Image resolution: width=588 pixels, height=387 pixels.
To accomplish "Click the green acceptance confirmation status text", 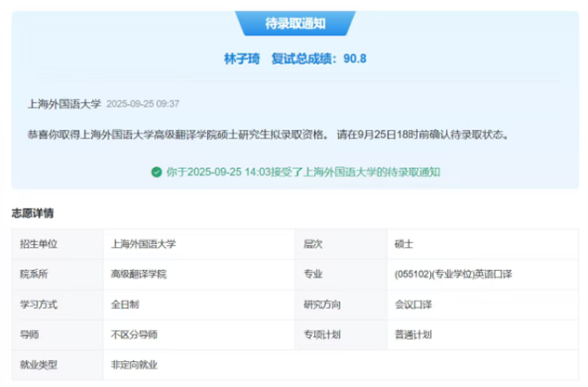I will click(x=302, y=172).
